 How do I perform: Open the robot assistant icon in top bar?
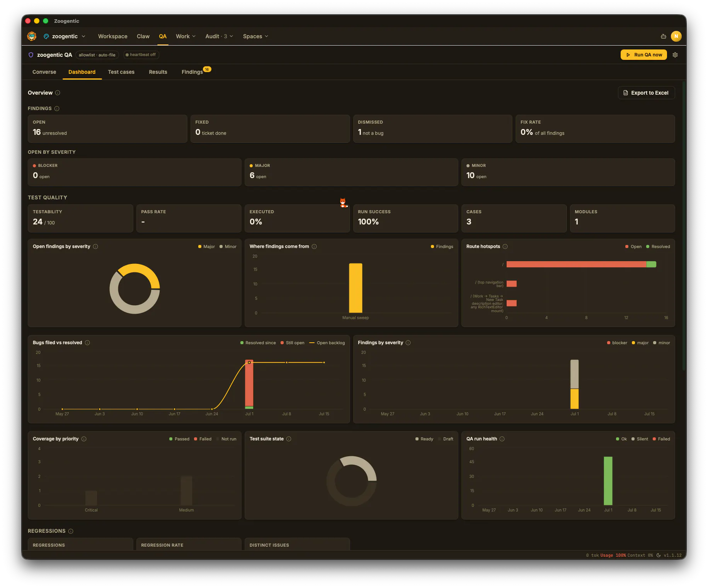tap(664, 36)
